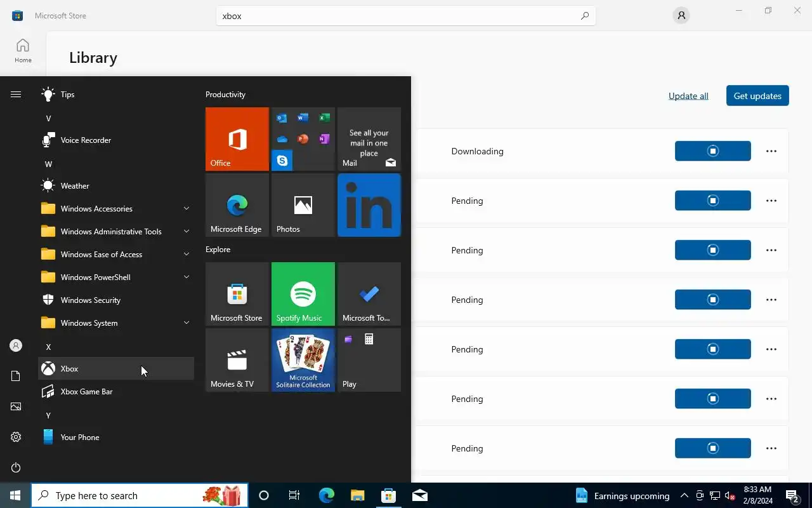The height and width of the screenshot is (508, 812).
Task: Open Xbox Game Bar from app list
Action: pyautogui.click(x=116, y=391)
